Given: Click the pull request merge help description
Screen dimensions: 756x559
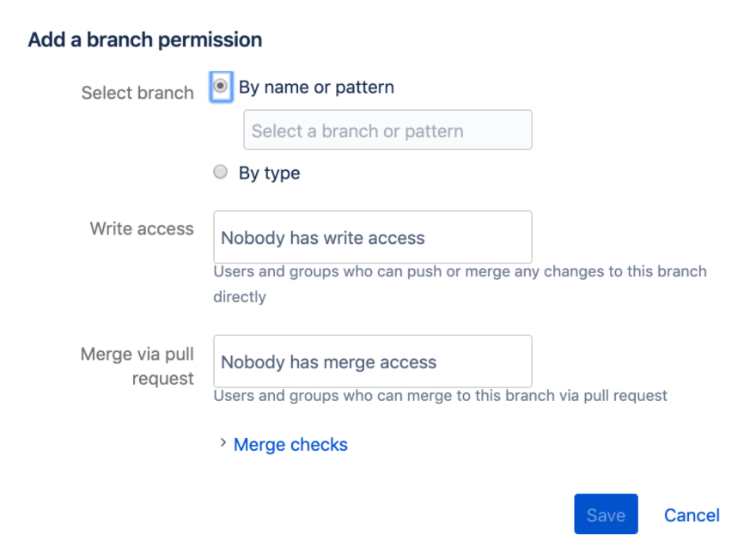Looking at the screenshot, I should (440, 396).
